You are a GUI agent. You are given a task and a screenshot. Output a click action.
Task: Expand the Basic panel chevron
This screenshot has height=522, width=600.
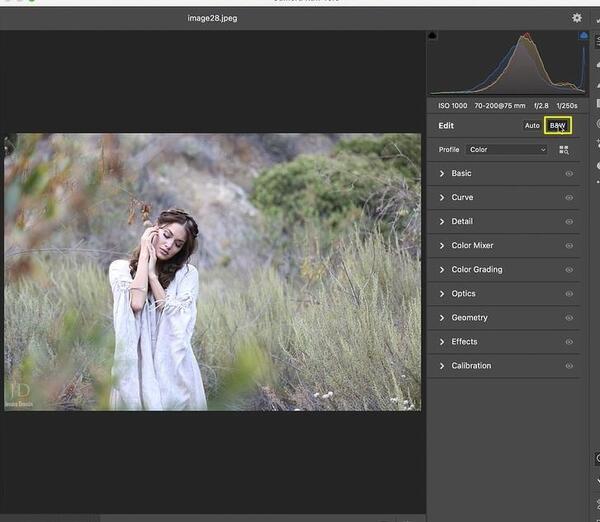442,174
